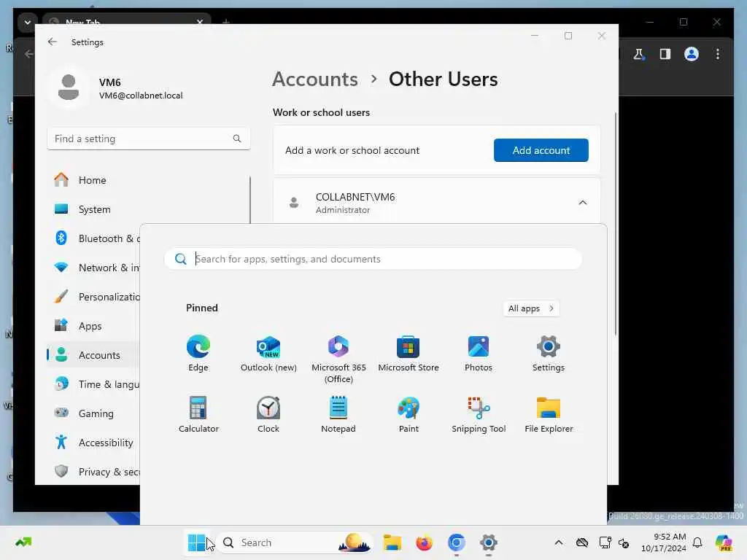Viewport: 747px width, 560px height.
Task: Open the widgets icon at taskbar left
Action: [23, 542]
